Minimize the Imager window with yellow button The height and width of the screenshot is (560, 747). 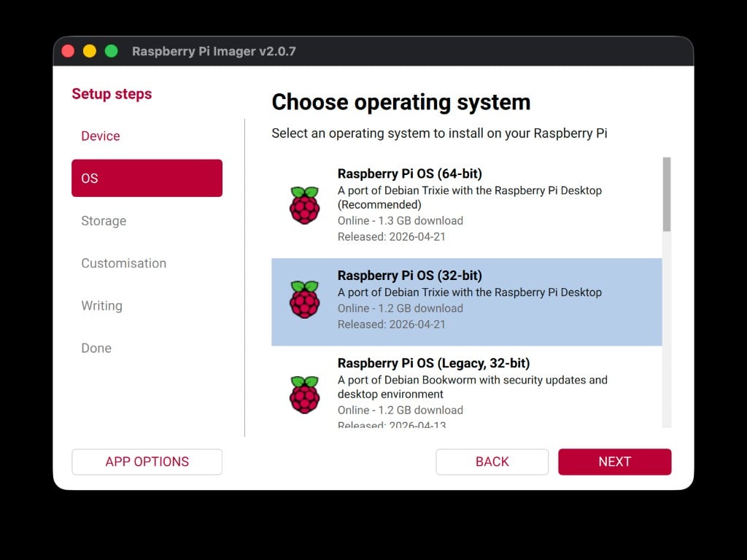click(x=90, y=51)
